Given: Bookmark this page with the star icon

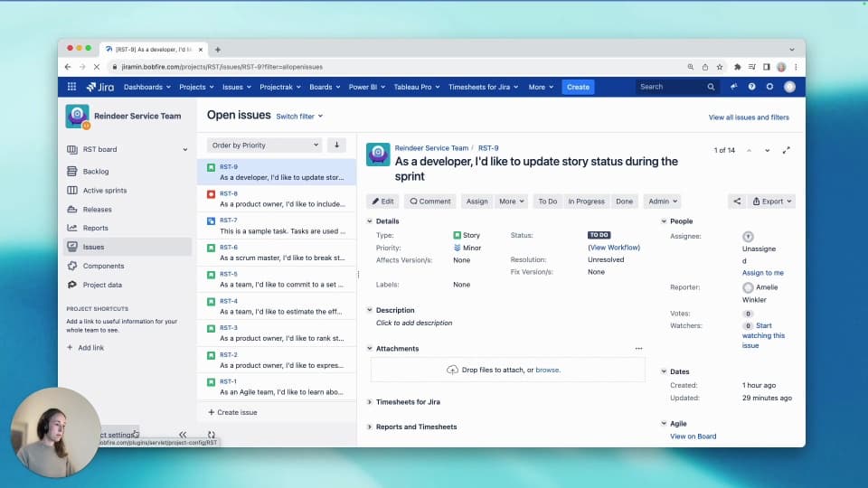Looking at the screenshot, I should click(720, 67).
